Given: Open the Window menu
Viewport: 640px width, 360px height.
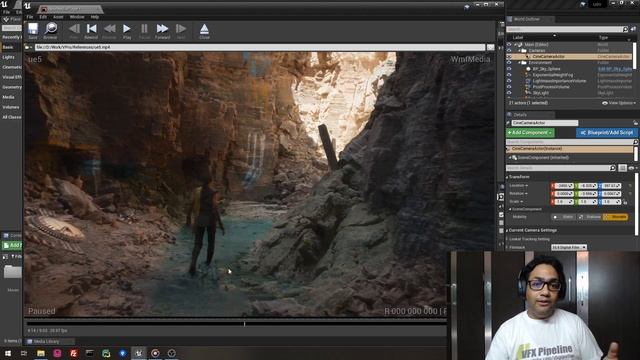Looking at the screenshot, I should coord(77,17).
